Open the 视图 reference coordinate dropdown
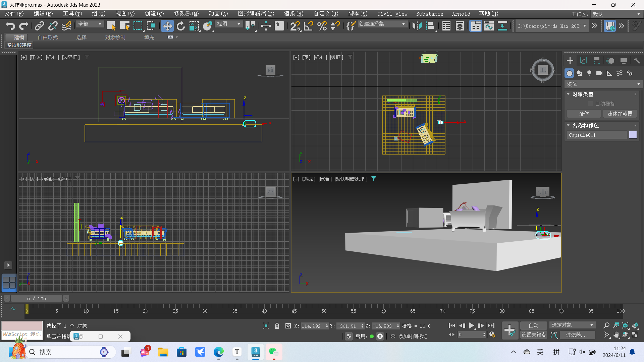Screen dimensions: 644x362 (x=229, y=24)
